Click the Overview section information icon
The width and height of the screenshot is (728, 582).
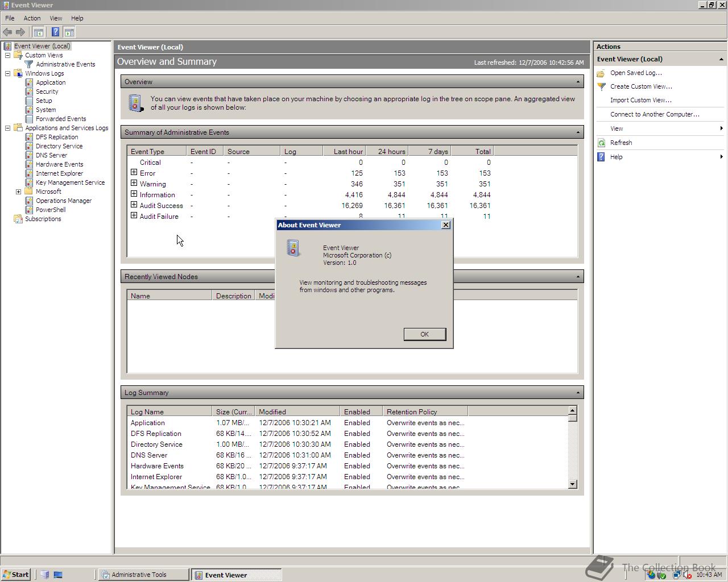tap(135, 103)
